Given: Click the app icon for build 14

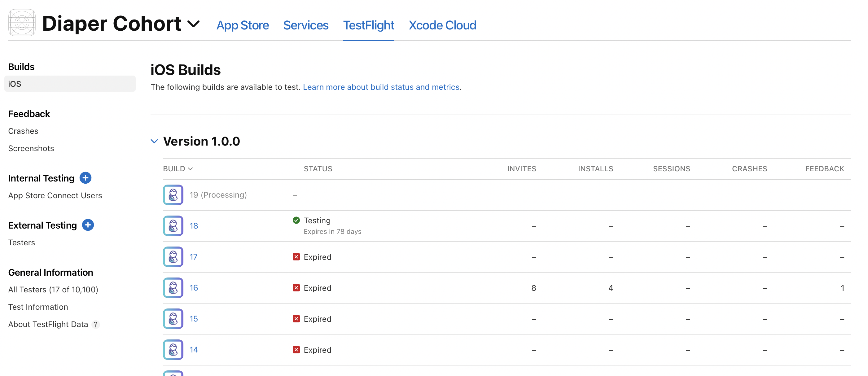Looking at the screenshot, I should pyautogui.click(x=173, y=350).
